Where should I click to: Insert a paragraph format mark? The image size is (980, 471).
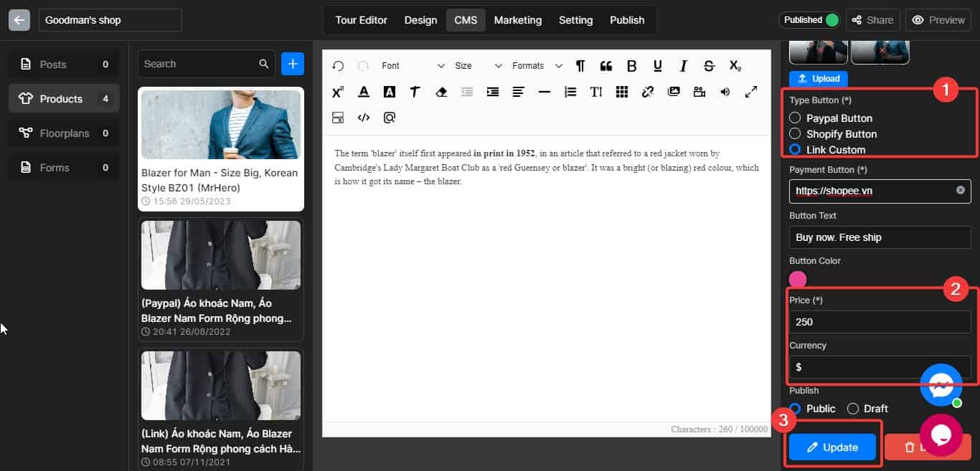click(580, 66)
